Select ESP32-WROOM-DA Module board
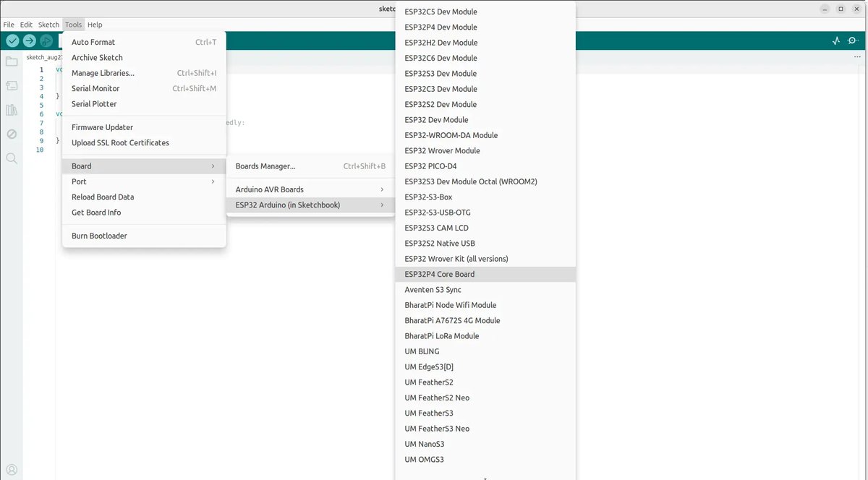Screen dimensions: 868x480 tap(485, 135)
